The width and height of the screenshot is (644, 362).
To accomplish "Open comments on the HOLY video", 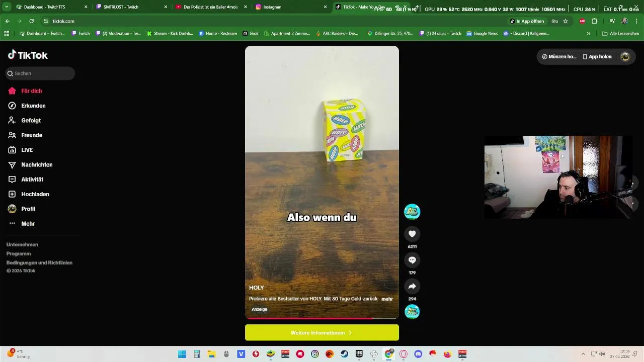I will (412, 260).
